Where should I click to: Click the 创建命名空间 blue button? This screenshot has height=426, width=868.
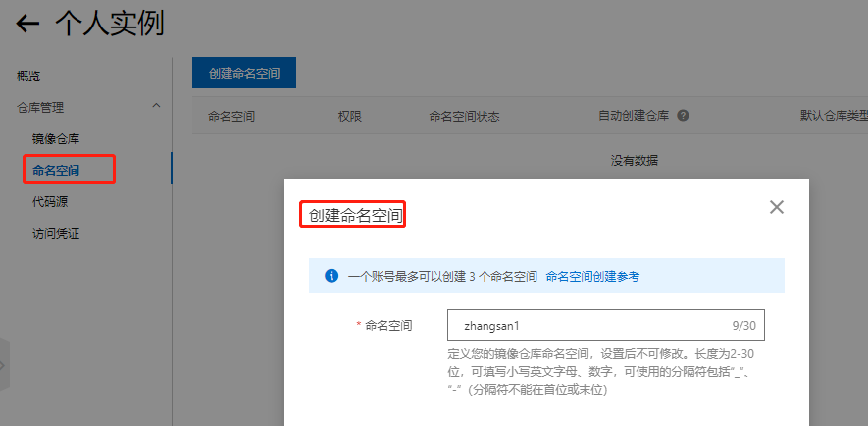pos(244,73)
